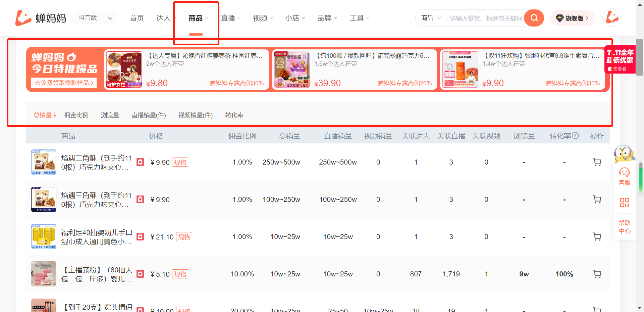
Task: Click thumbnail of 福利足40抽 wipes product
Action: [44, 236]
